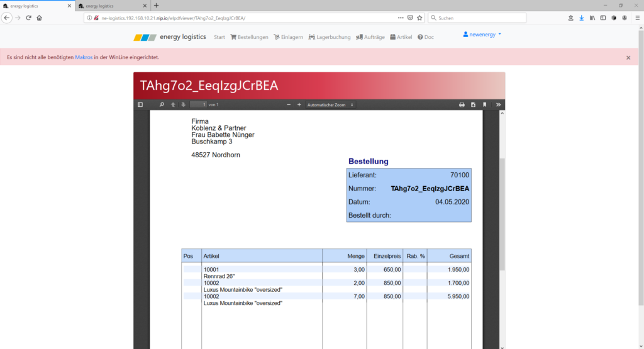Screen dimensions: 644x349
Task: Open the Start menu item
Action: (x=219, y=37)
